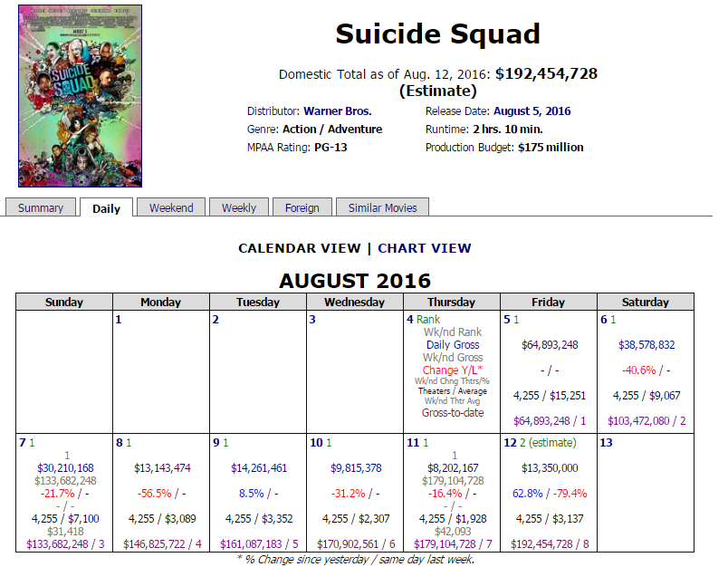728x567 pixels.
Task: Click the August 7 date link
Action: pyautogui.click(x=23, y=443)
